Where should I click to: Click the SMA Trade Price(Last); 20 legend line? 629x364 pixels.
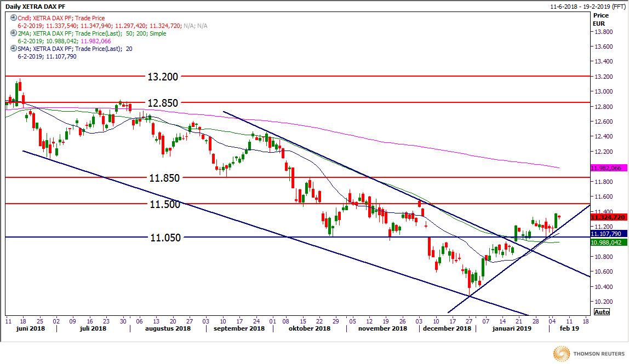(x=75, y=49)
